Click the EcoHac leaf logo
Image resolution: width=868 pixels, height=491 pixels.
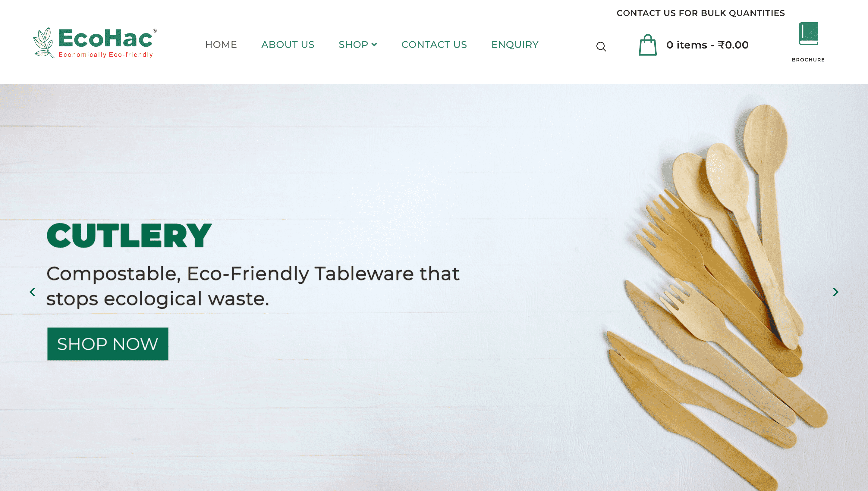43,42
